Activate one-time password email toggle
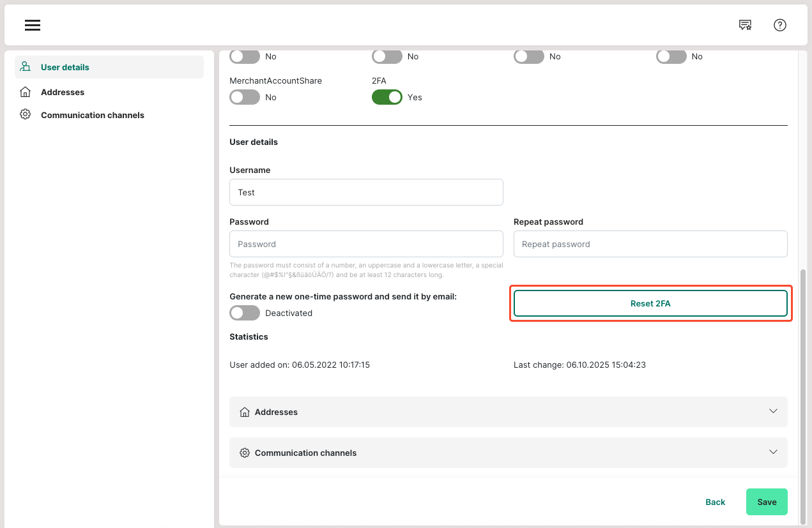Screen dimensions: 812x528 point(245,313)
